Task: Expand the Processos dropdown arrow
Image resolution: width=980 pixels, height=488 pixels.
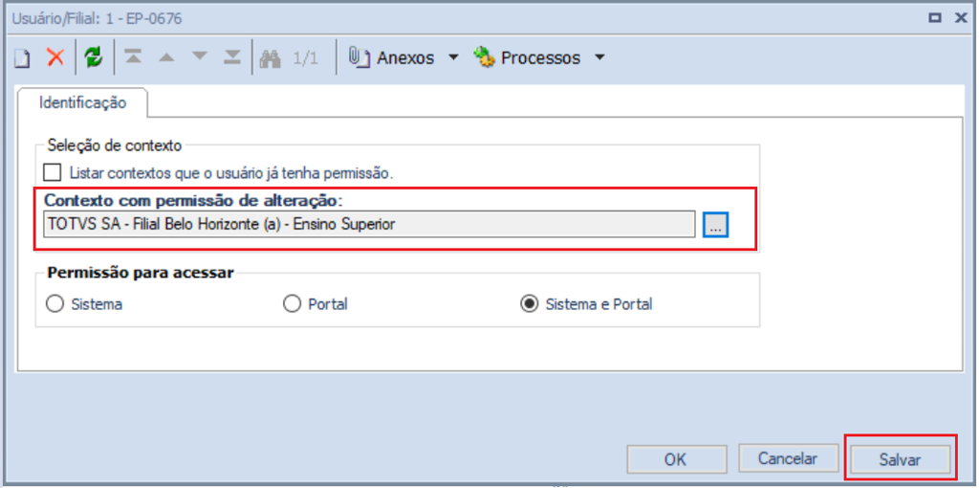Action: click(599, 57)
